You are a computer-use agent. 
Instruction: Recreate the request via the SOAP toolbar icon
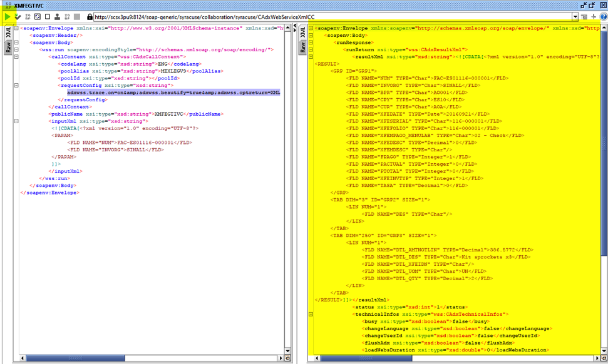pos(29,17)
